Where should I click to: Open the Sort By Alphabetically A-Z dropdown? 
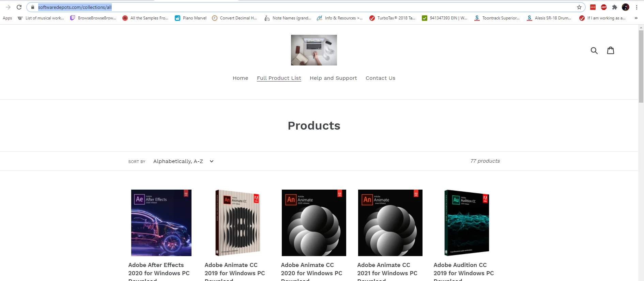pos(183,161)
